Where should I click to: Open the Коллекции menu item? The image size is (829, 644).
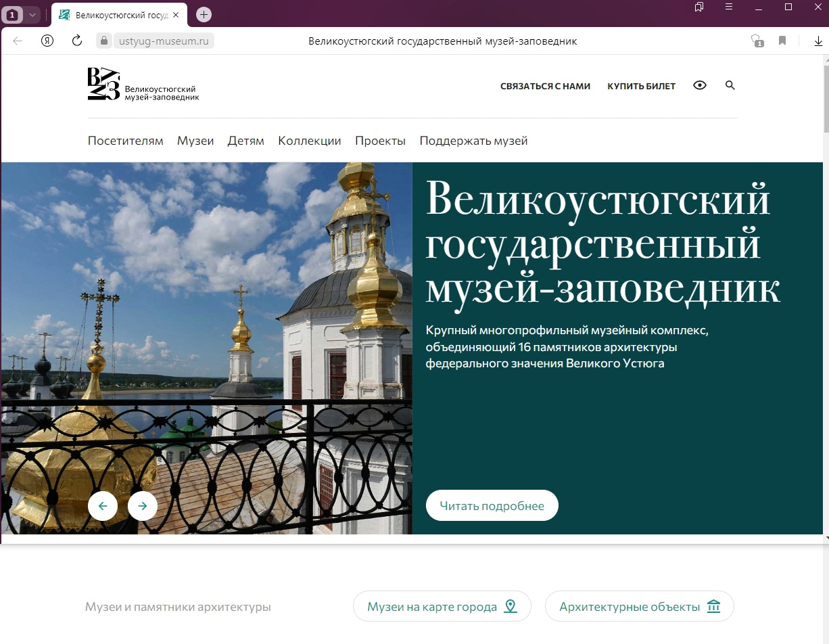310,141
